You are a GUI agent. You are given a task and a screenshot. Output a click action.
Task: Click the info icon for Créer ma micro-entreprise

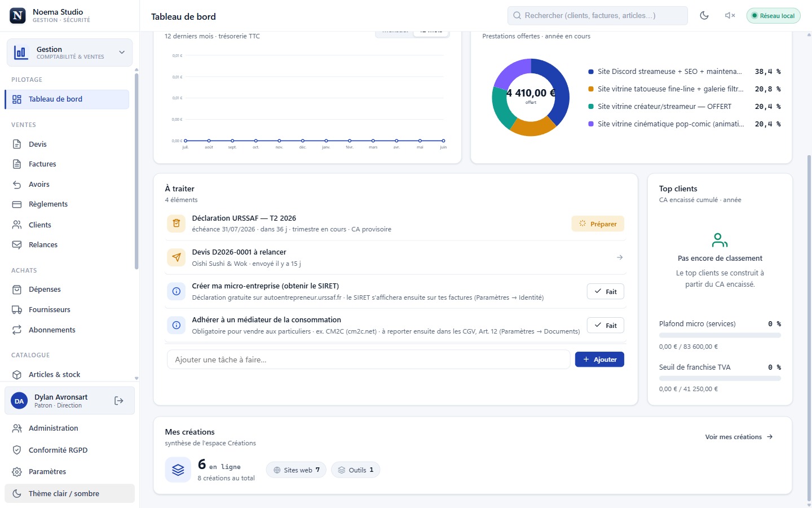(x=176, y=291)
